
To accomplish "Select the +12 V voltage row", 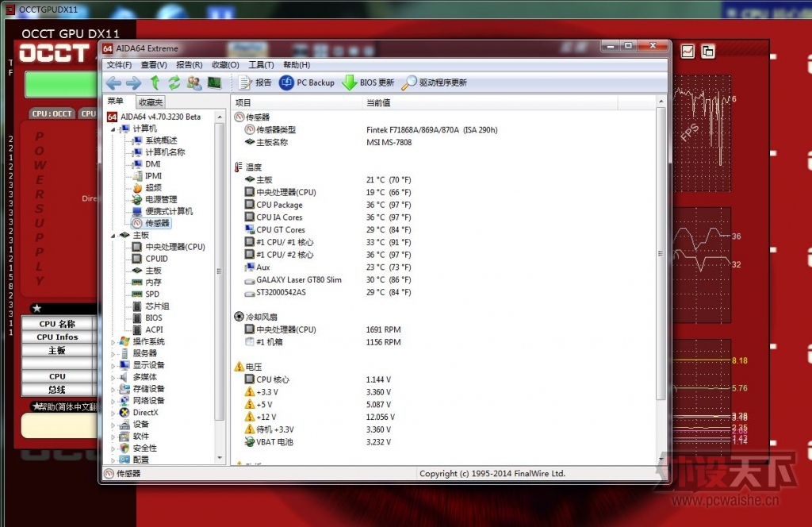I will [446, 417].
